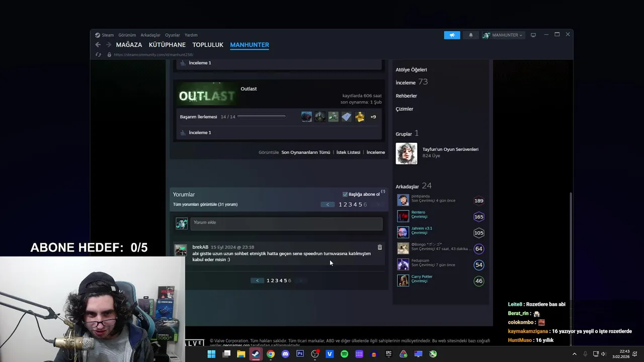Show the +9 more Outlast achievements
The height and width of the screenshot is (362, 644).
[x=373, y=117]
